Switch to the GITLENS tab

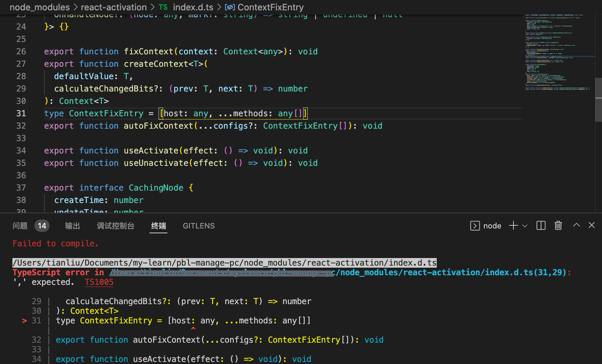tap(199, 226)
